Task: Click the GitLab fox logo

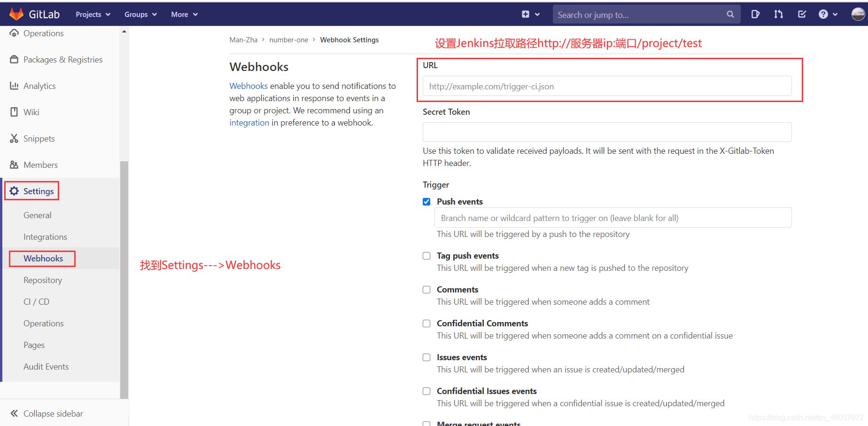Action: pos(16,14)
